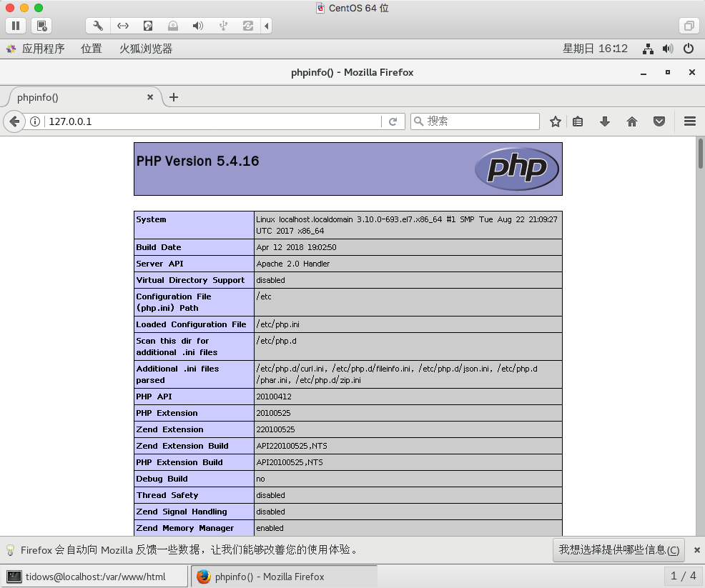Open VM network adapter icon
Viewport: 705px width, 588px height.
pyautogui.click(x=123, y=26)
